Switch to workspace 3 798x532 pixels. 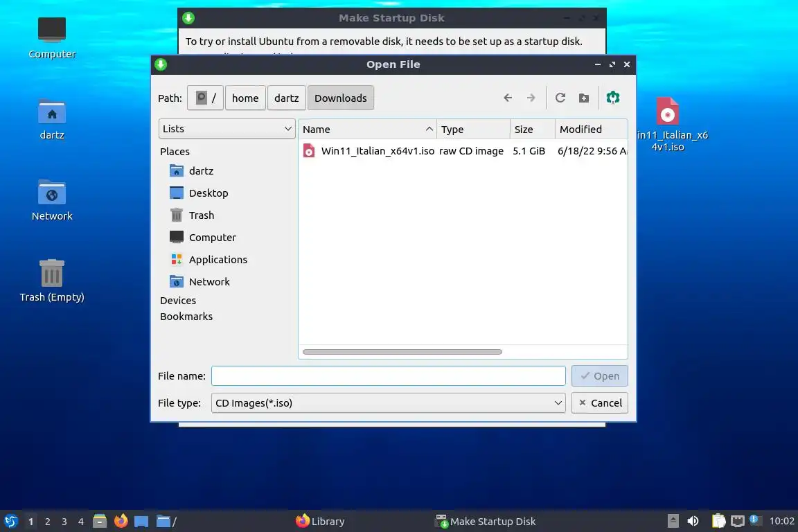tap(64, 522)
